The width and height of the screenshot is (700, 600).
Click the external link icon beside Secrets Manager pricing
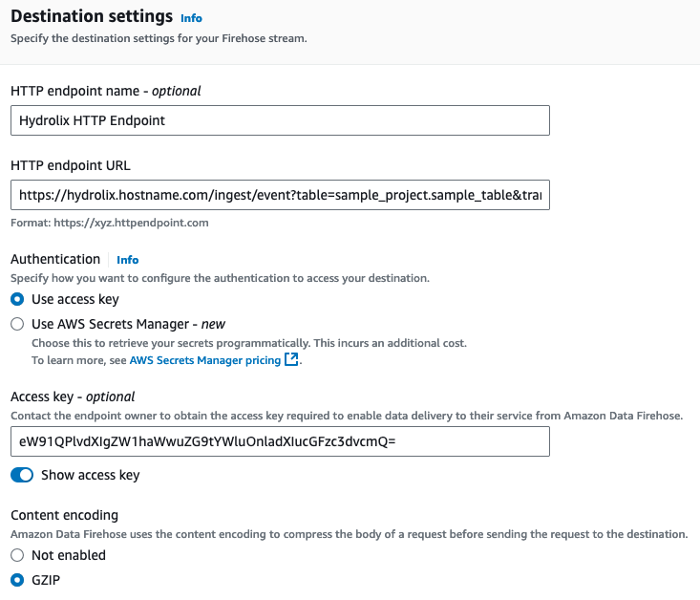[292, 360]
